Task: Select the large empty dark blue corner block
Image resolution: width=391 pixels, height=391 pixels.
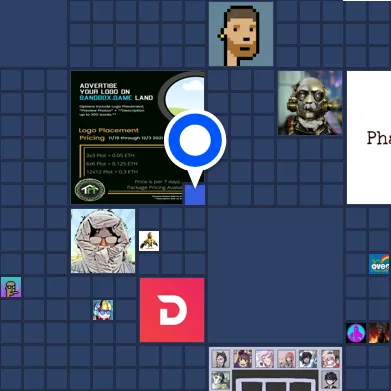Action: click(33, 33)
